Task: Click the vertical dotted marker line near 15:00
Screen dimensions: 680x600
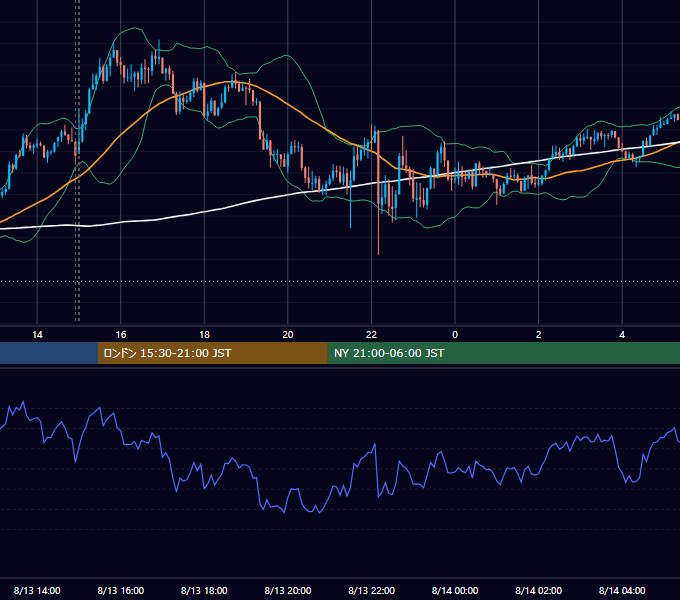Action: tap(77, 160)
